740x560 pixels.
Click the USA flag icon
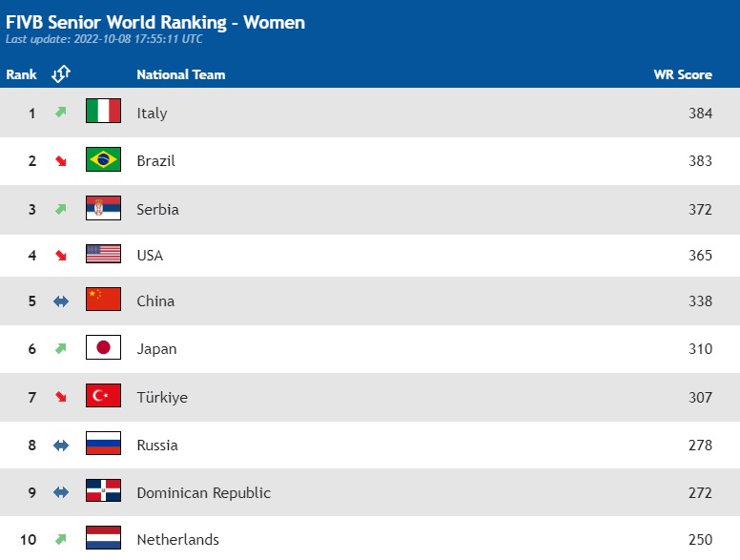(x=103, y=254)
